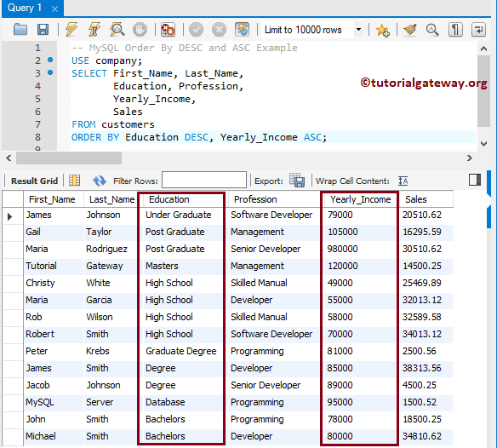The height and width of the screenshot is (448, 497).
Task: Click 'FROM customers' line in editor
Action: 113,124
